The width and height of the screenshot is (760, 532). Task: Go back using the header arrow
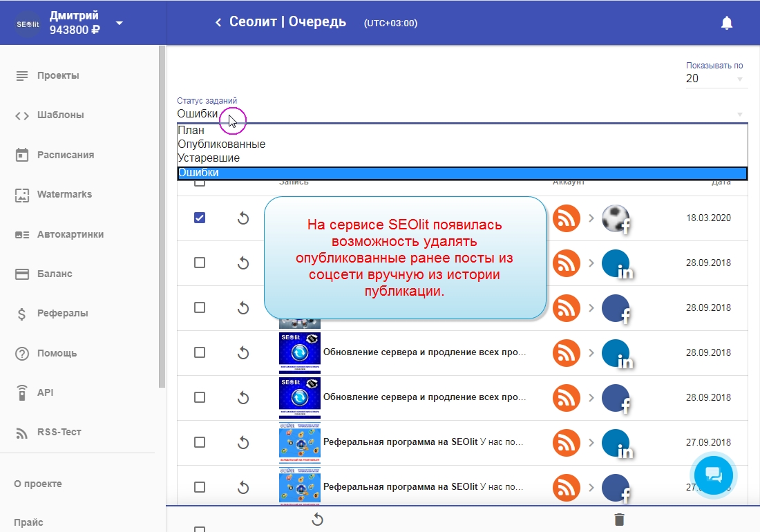[x=218, y=23]
